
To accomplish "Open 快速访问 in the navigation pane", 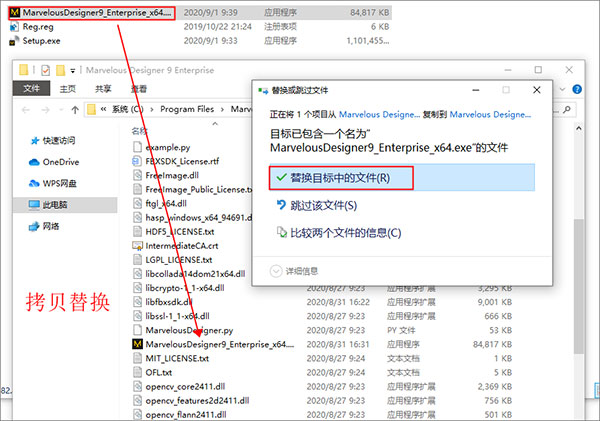I will point(59,140).
